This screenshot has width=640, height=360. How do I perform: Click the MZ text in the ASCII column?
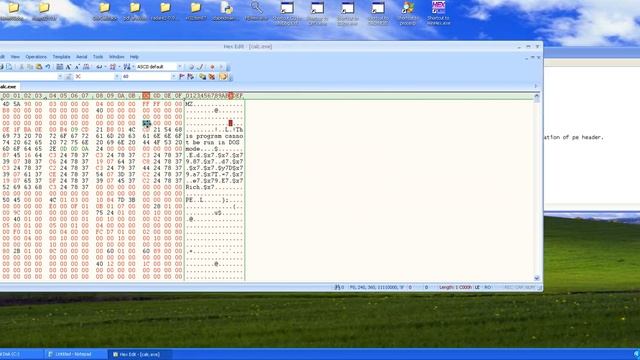[189, 104]
